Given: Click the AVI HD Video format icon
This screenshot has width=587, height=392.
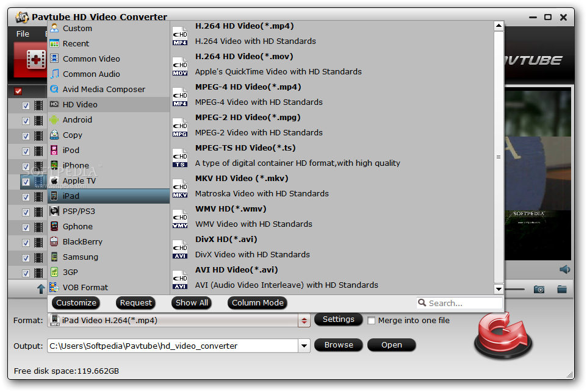Looking at the screenshot, I should pyautogui.click(x=180, y=280).
